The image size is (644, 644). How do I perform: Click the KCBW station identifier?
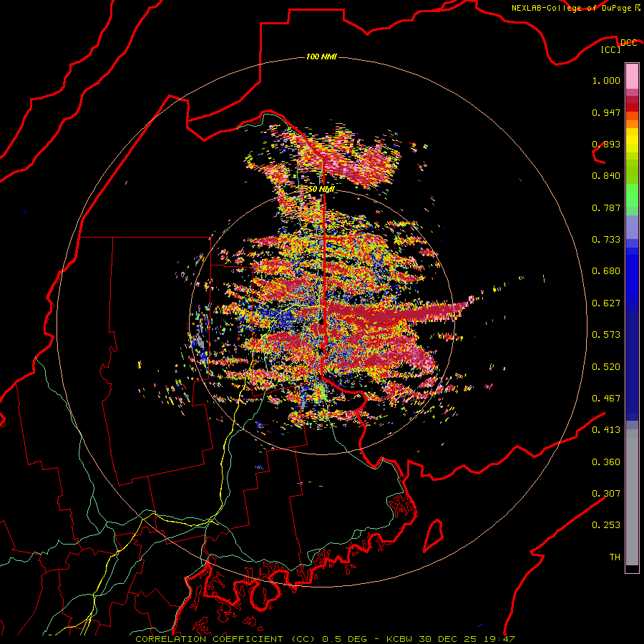pos(401,639)
